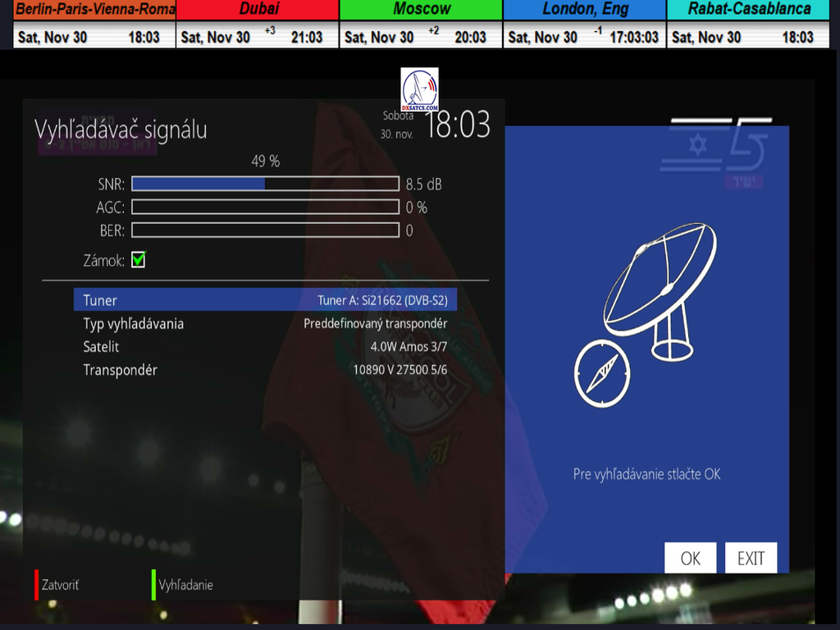Select the Tuner row

click(265, 300)
